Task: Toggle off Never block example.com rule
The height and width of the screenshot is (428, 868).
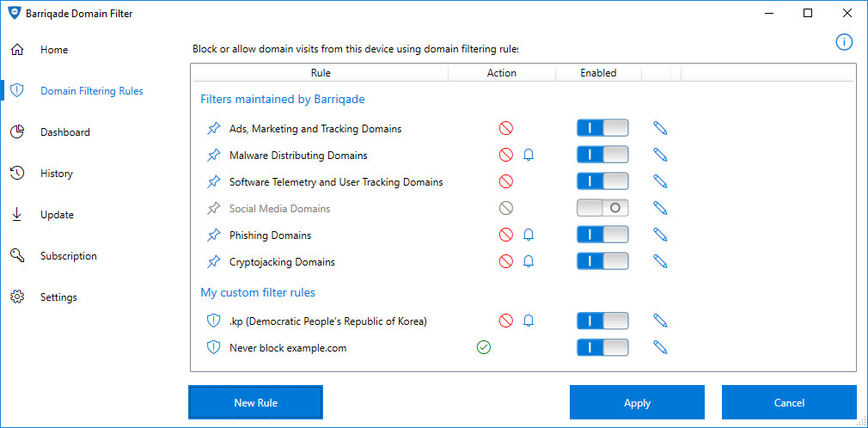Action: point(602,347)
